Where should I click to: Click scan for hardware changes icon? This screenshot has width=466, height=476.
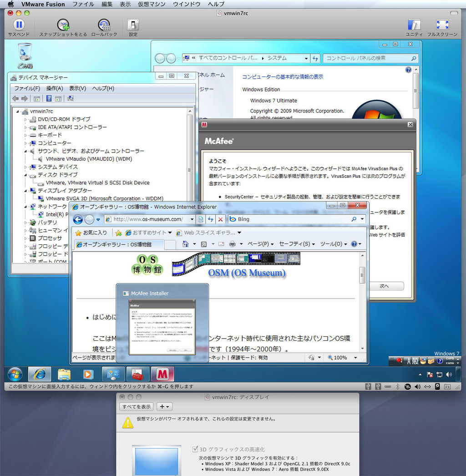(x=71, y=98)
